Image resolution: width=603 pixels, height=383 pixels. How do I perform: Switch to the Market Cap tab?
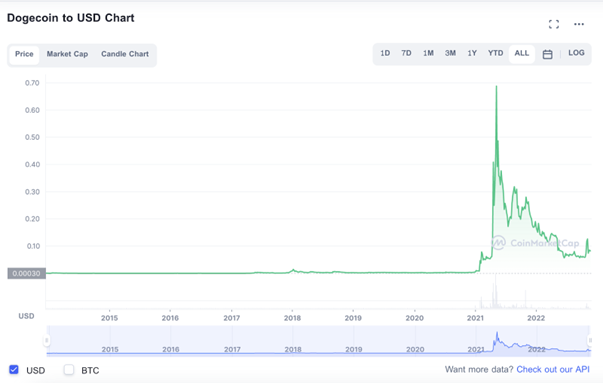[67, 54]
